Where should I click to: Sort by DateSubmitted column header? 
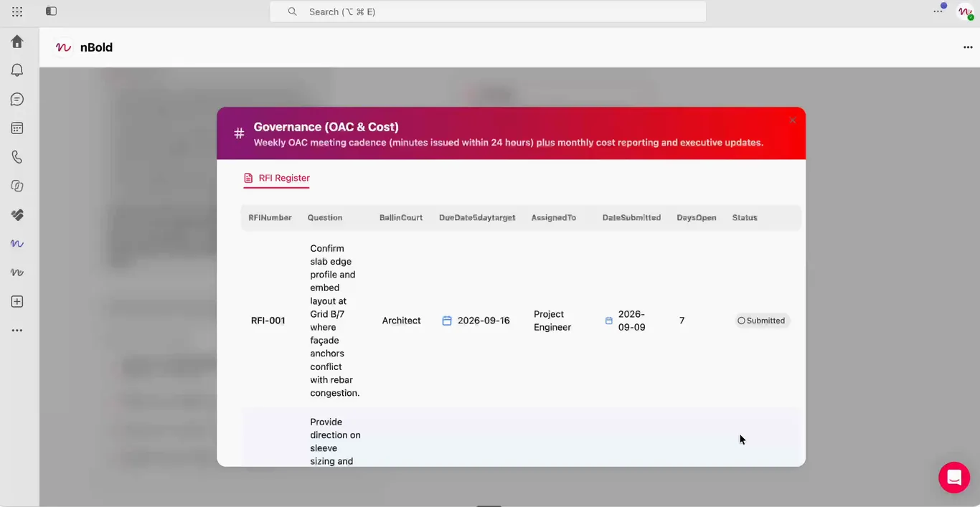631,217
